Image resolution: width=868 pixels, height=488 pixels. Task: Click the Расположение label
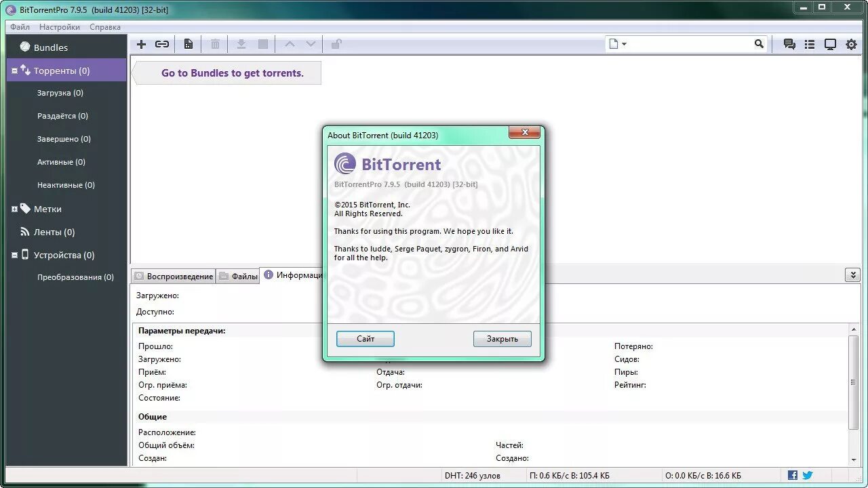point(167,432)
